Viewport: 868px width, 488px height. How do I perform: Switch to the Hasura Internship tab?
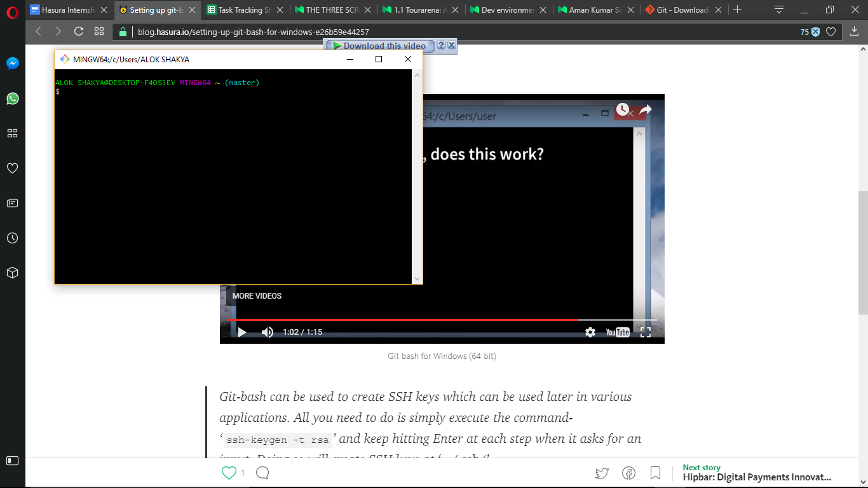[x=69, y=10]
